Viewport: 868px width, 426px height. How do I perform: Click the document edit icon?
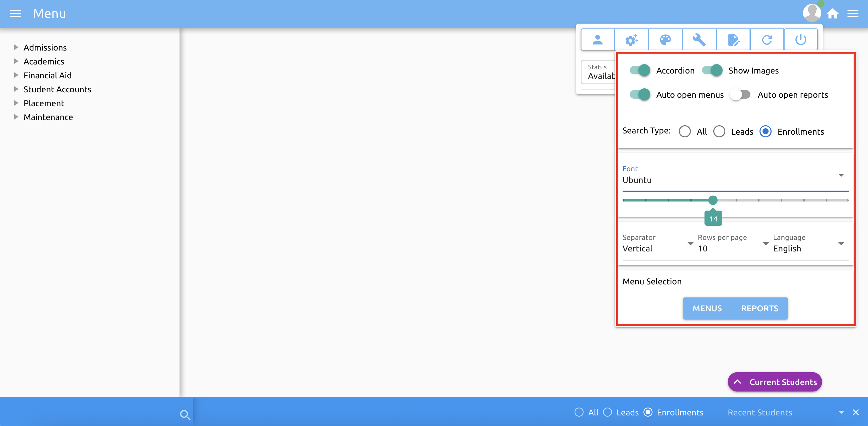point(733,40)
